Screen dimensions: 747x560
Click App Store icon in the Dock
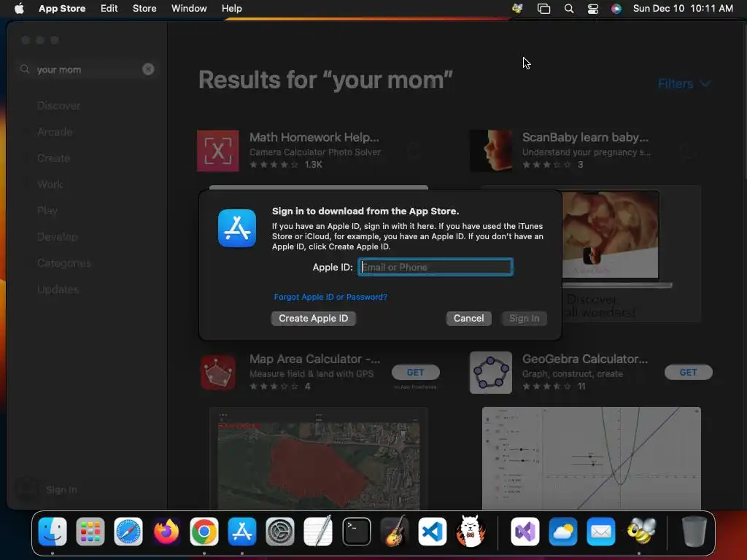coord(242,532)
